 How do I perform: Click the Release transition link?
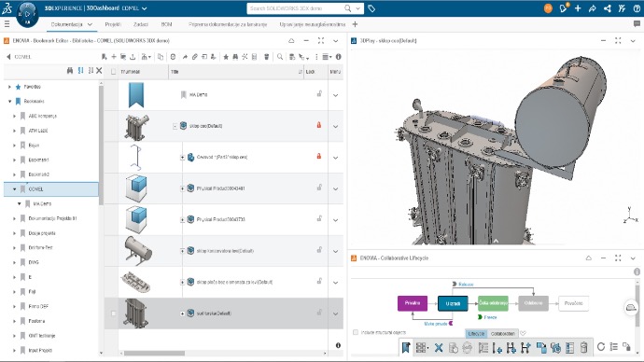click(466, 284)
